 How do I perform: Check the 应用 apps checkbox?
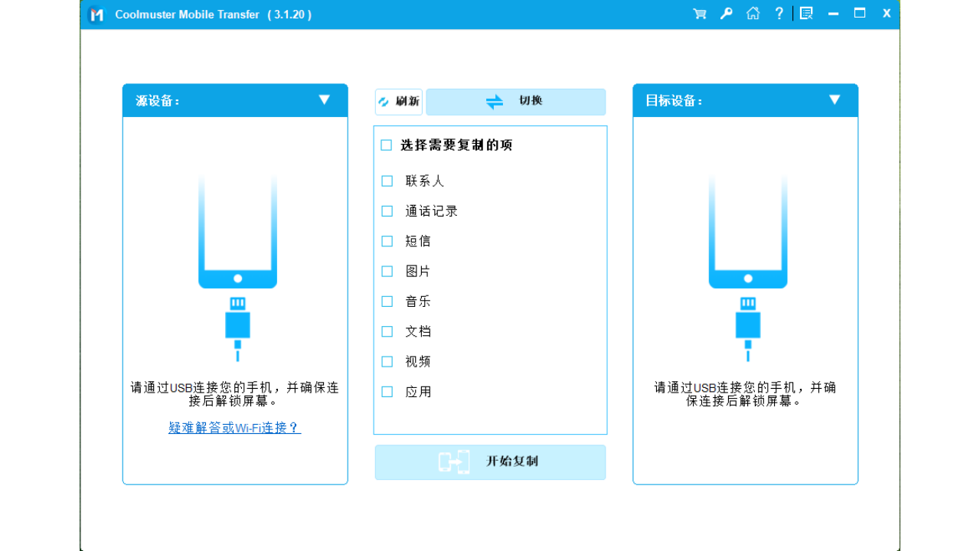tap(387, 391)
